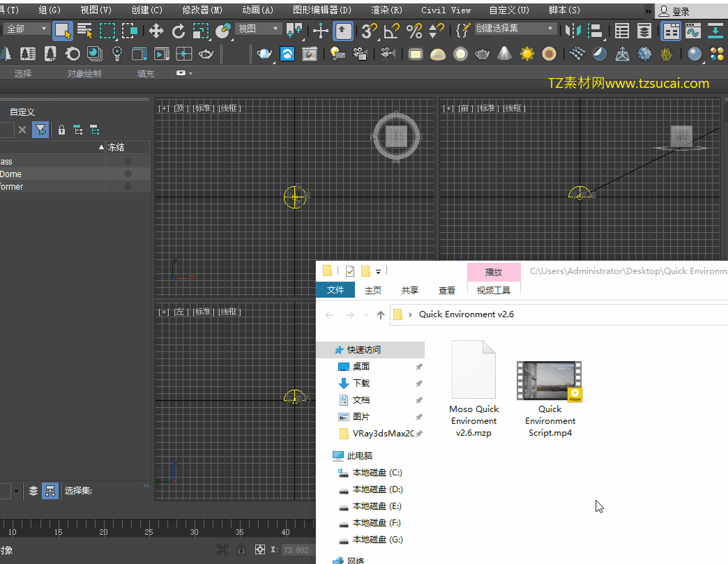
Task: Toggle Spinner Snap
Action: point(437,31)
